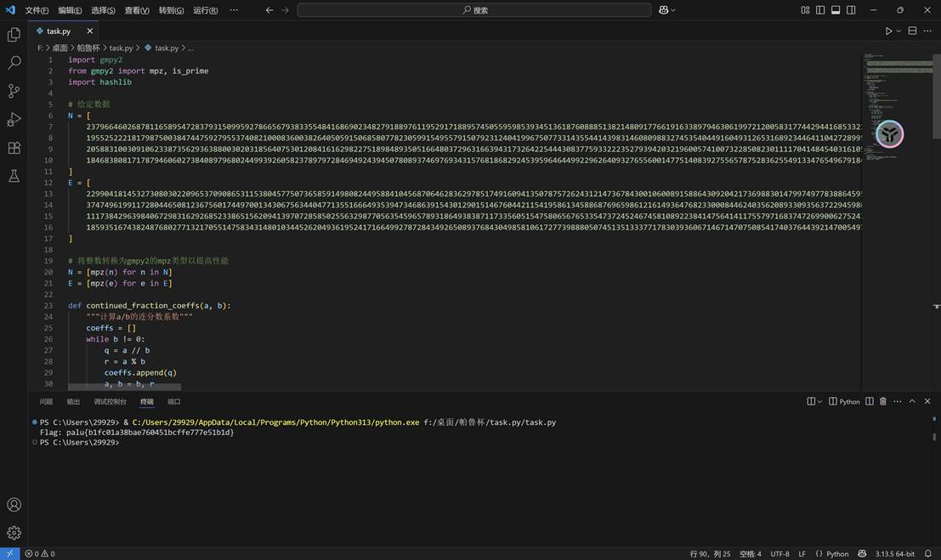
Task: Kill the terminal with the trash icon
Action: 882,401
